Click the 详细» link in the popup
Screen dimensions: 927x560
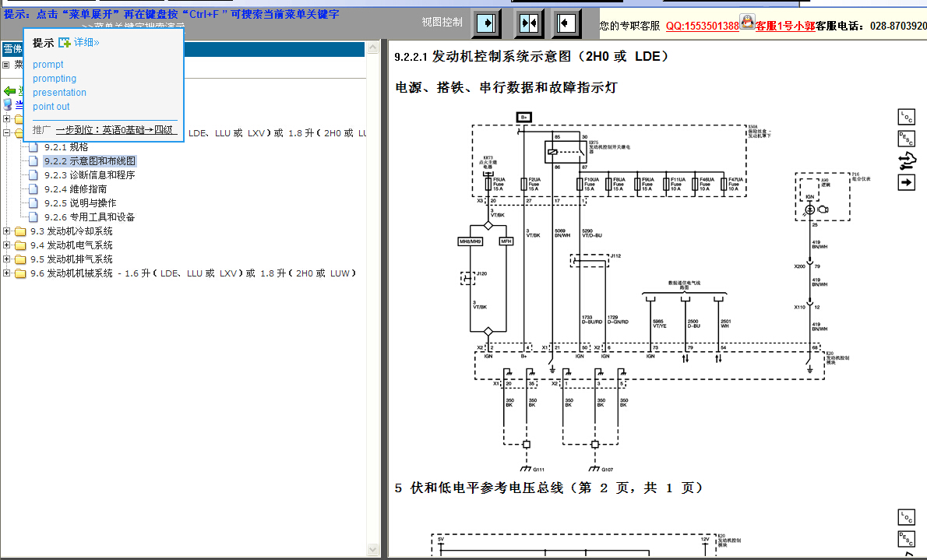click(86, 43)
